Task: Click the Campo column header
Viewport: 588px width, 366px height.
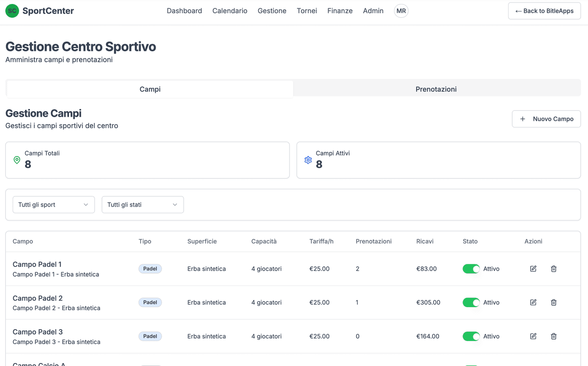Action: point(23,241)
